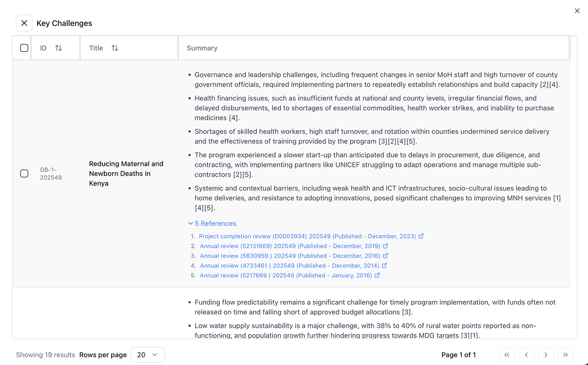Open the Rows per page dropdown
Screen dimensions: 588x365
(147, 355)
